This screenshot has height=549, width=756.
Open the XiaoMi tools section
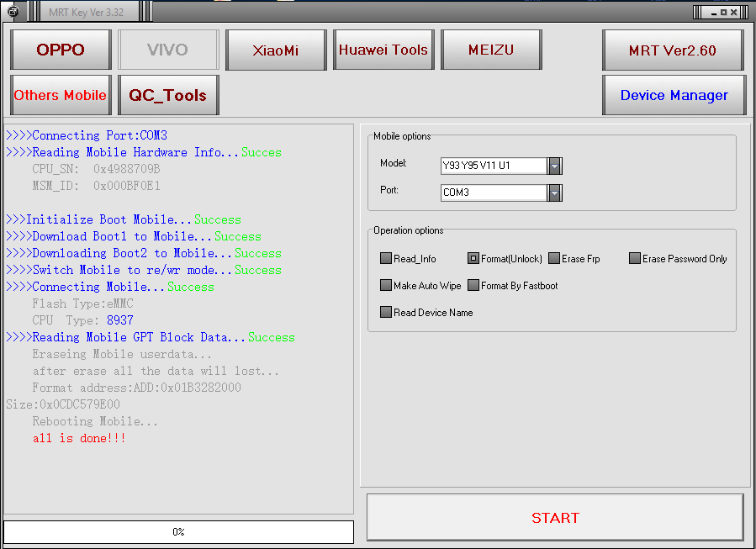(276, 50)
